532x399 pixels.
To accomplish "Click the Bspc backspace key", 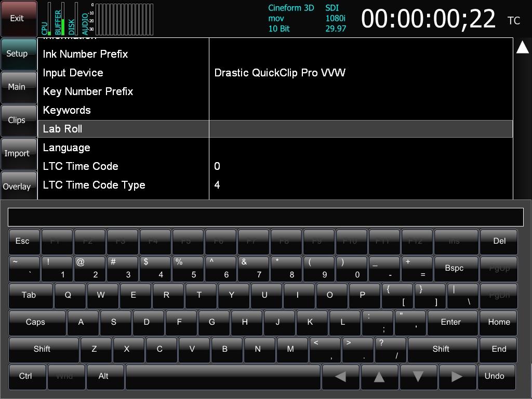I will [456, 269].
